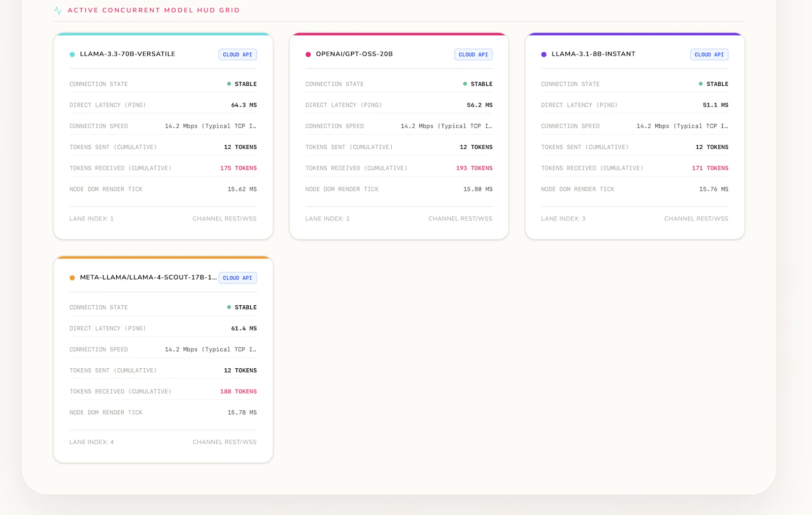Select the LLAMA-3.1-8B-INSTANT model title
This screenshot has height=515, width=812.
[593, 54]
